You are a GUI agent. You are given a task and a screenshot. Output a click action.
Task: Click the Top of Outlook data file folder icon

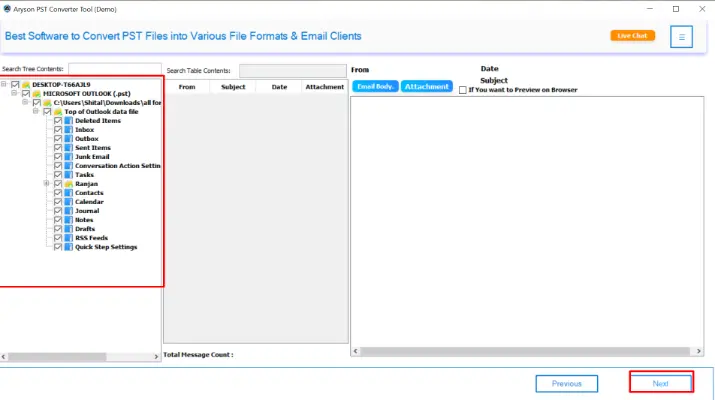[x=58, y=112]
